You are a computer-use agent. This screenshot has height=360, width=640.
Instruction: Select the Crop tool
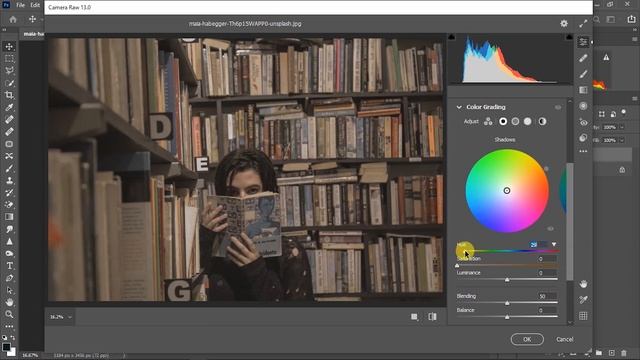[9, 95]
